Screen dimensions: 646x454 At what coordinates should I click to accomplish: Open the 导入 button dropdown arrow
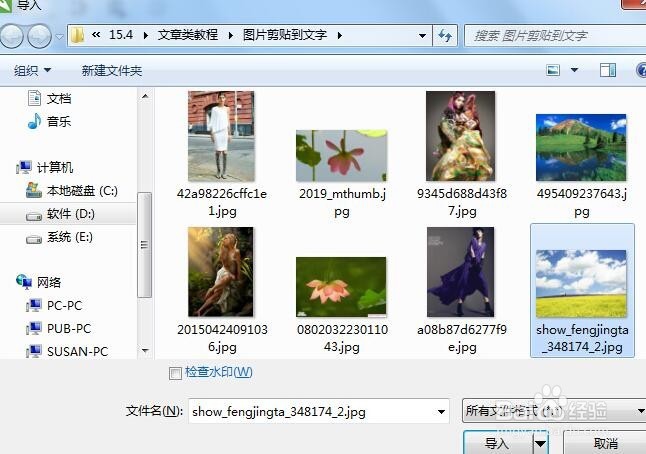541,444
